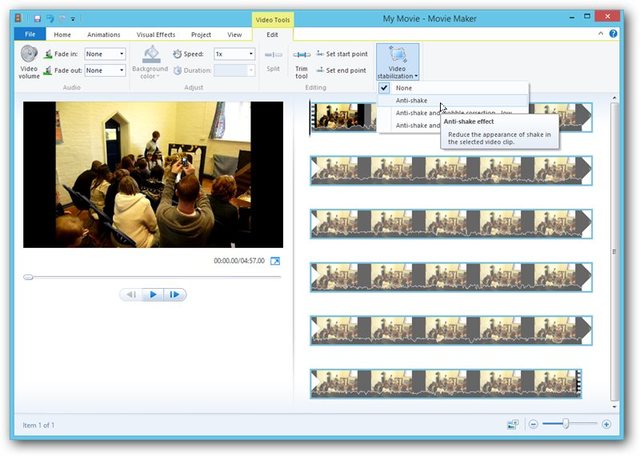Select the Edit tab under Video Tools

[x=272, y=35]
